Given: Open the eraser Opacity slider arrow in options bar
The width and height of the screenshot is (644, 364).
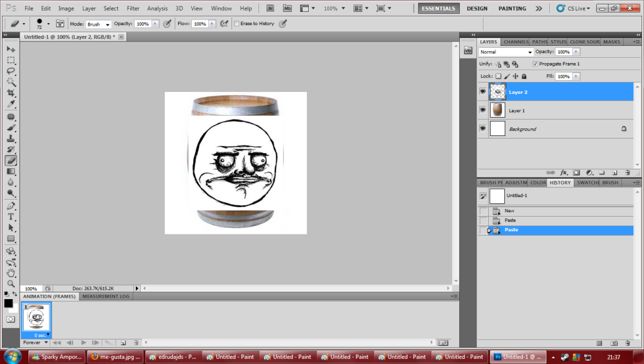Looking at the screenshot, I should click(x=155, y=24).
